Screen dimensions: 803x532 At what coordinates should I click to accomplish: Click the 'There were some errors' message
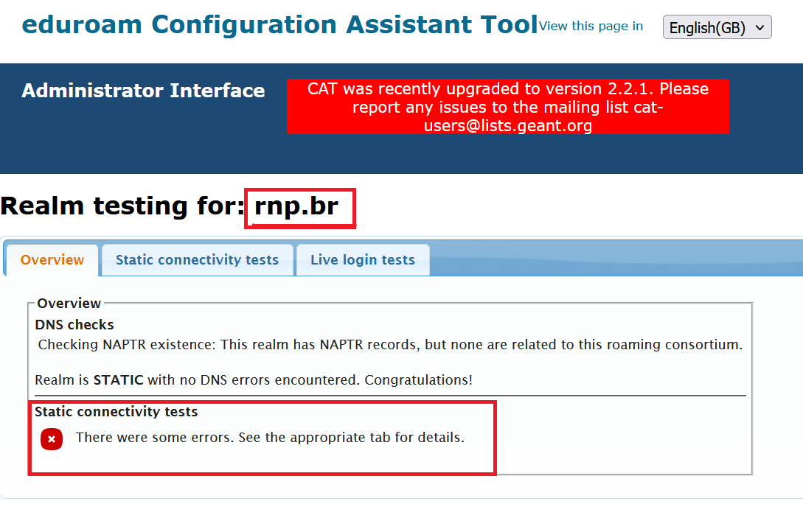click(x=270, y=438)
